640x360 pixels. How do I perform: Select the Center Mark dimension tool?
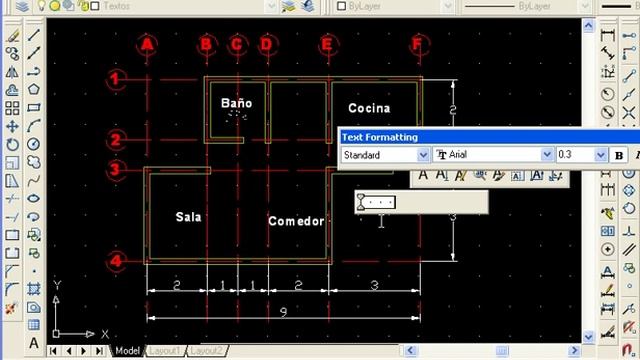608,249
